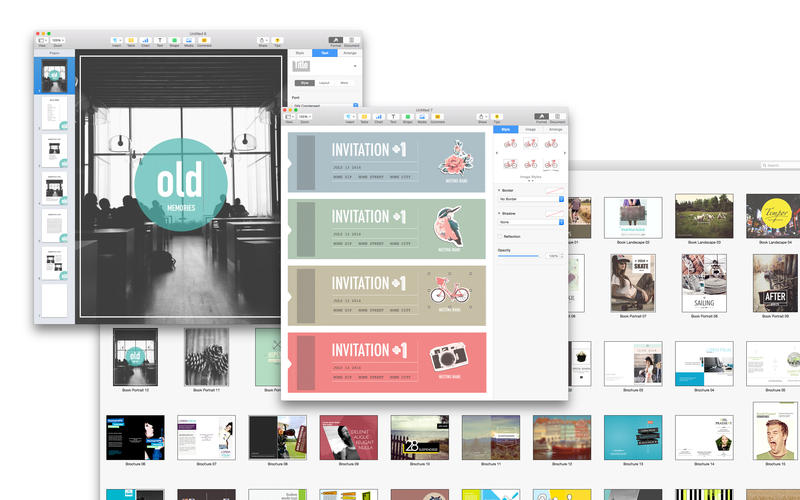Switch to Style tab in Old Memories inspector
Screen dimensions: 800x500
click(x=300, y=53)
